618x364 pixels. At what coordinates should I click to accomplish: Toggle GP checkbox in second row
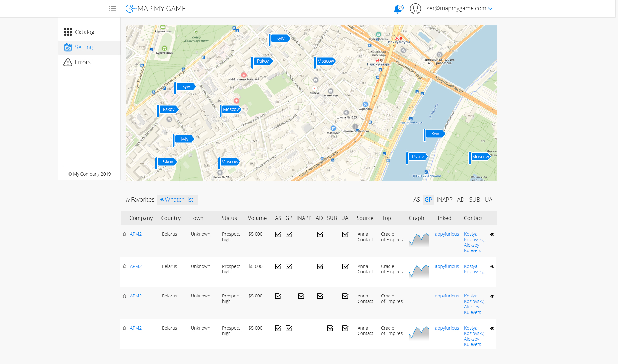click(289, 267)
